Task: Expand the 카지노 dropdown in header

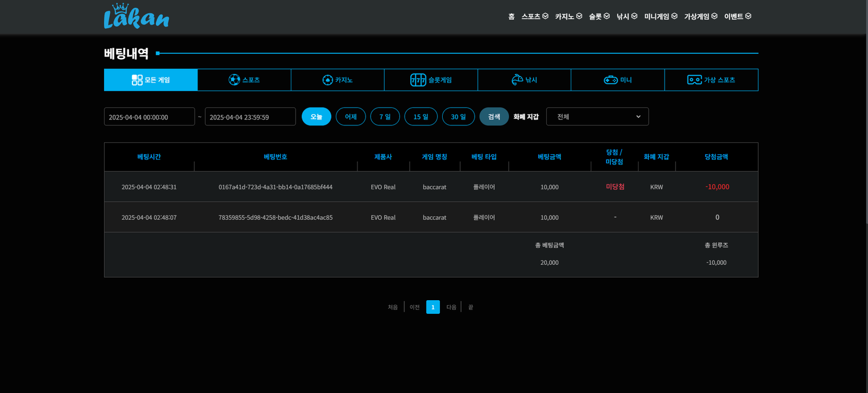Action: (x=568, y=16)
